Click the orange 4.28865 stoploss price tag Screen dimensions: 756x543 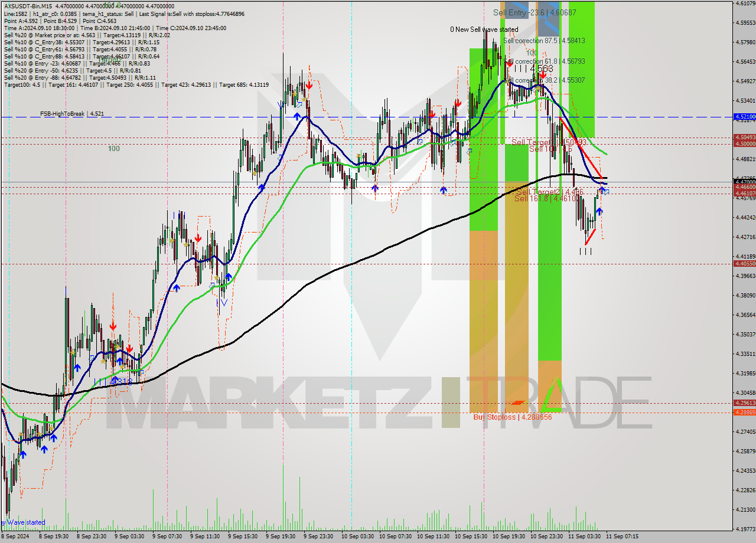[x=744, y=412]
